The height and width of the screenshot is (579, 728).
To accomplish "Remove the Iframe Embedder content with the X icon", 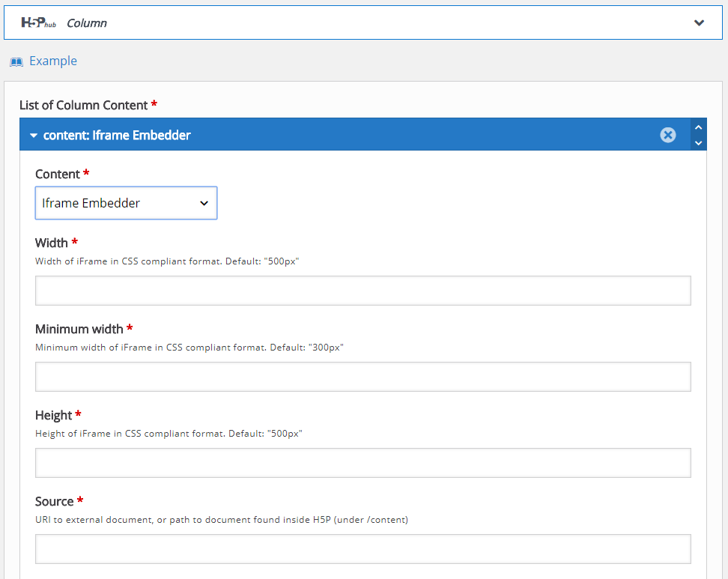I will click(667, 135).
